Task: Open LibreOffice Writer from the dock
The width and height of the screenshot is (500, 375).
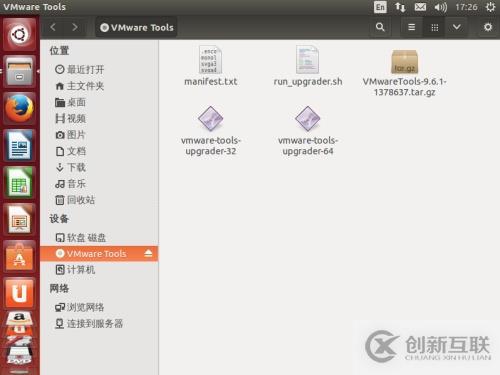Action: coord(19,146)
